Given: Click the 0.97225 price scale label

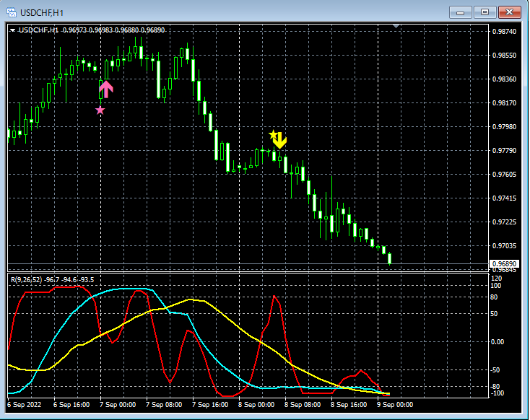Looking at the screenshot, I should [504, 222].
